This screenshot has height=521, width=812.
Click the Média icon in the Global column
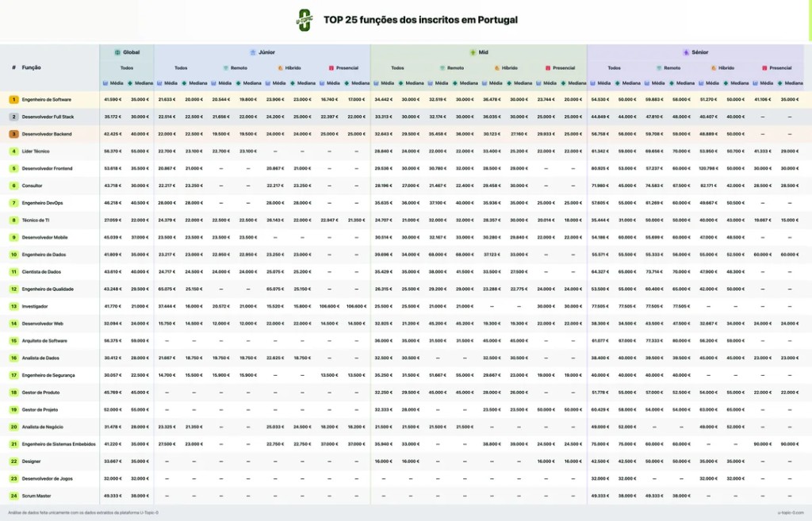coord(105,82)
